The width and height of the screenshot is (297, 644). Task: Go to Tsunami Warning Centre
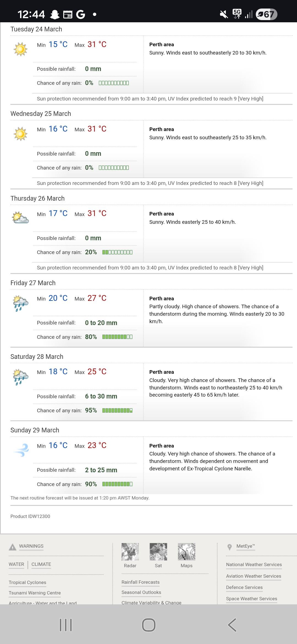tap(35, 593)
